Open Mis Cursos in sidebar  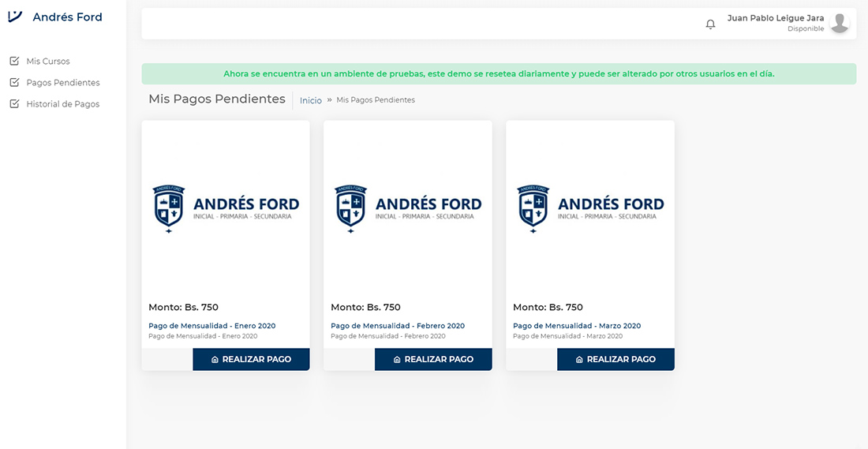point(48,61)
